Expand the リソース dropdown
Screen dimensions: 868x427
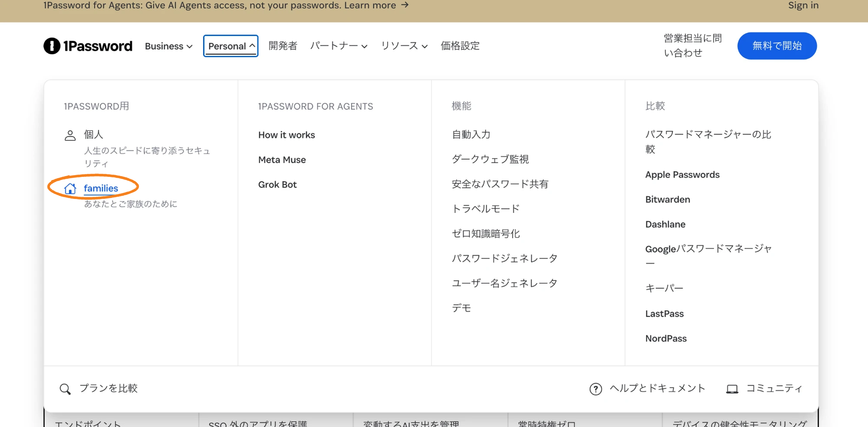coord(404,46)
